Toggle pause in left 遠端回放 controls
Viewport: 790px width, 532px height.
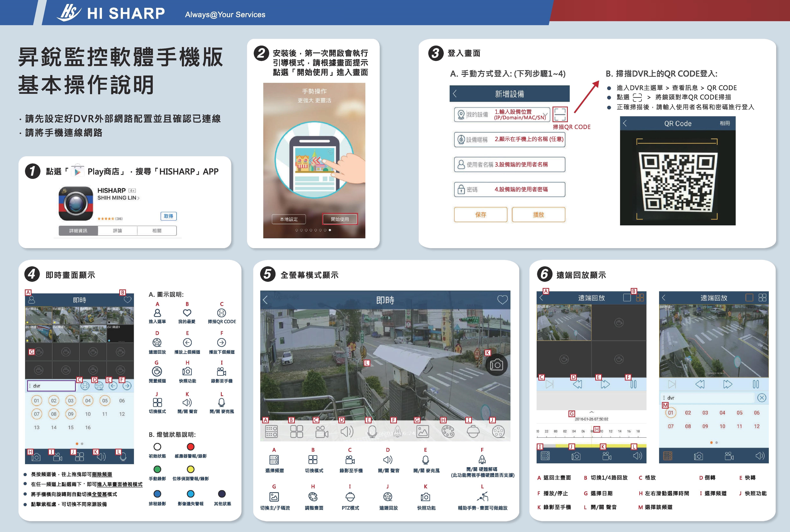[633, 384]
